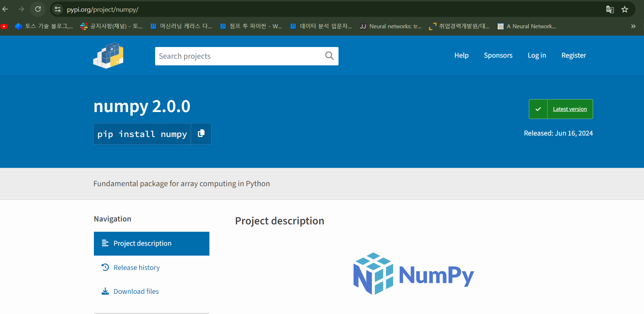The width and height of the screenshot is (644, 314).
Task: Go back with the browser back arrow
Action: coord(5,9)
